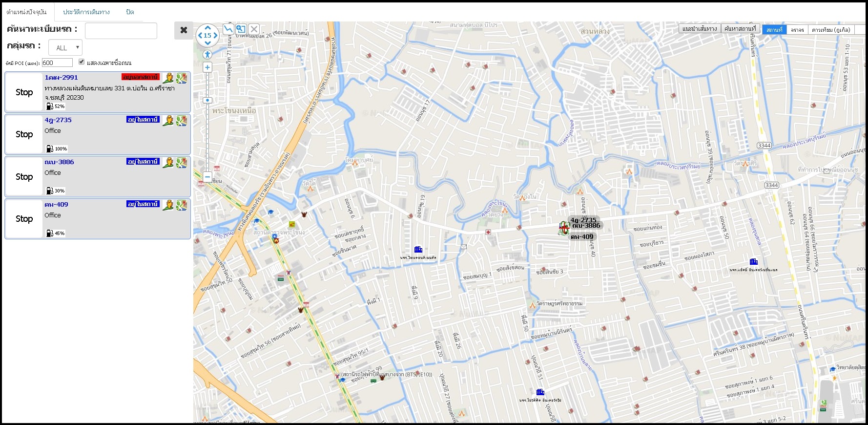Open vehicle link 1ฒผ-2991
868x425 pixels.
(61, 77)
